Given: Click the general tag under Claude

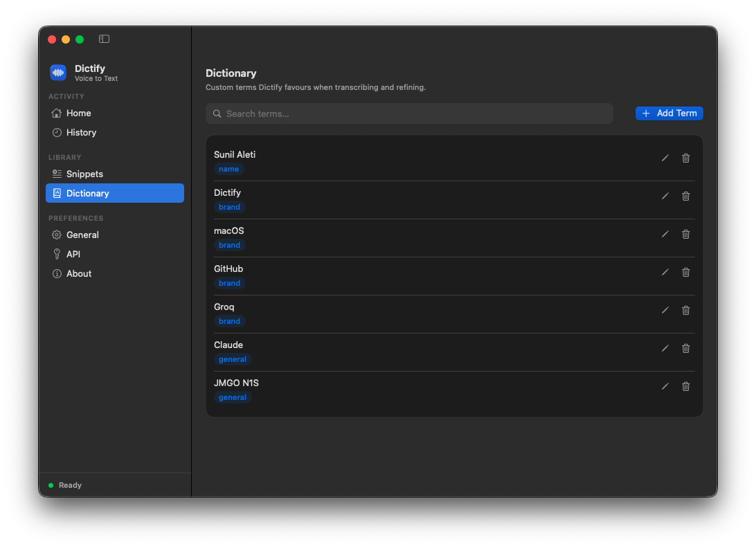Looking at the screenshot, I should pyautogui.click(x=233, y=360).
